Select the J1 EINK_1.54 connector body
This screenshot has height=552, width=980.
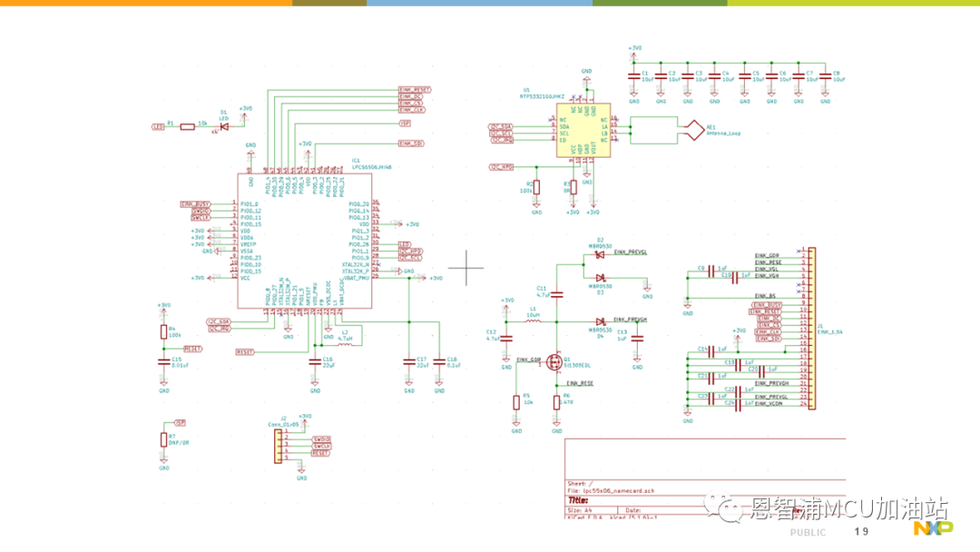point(812,328)
